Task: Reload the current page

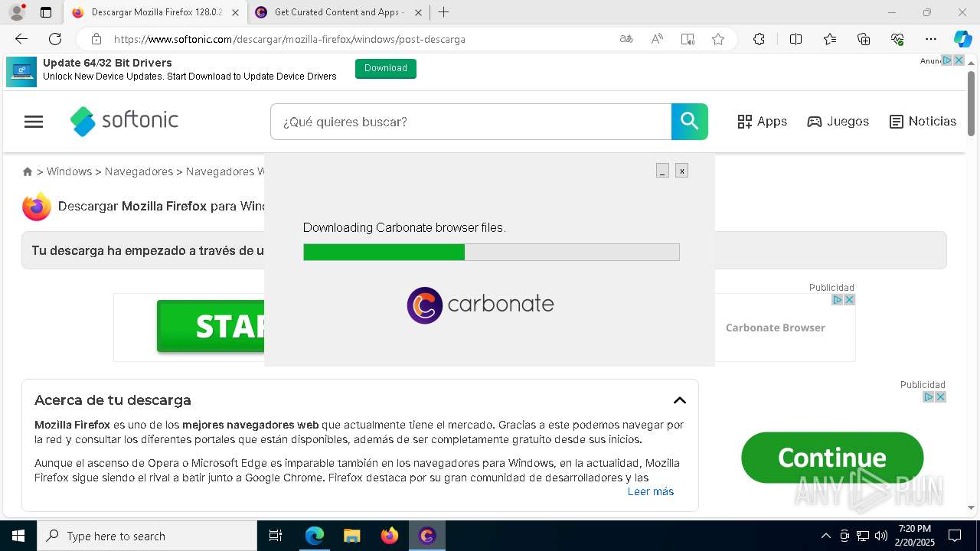Action: click(x=55, y=39)
